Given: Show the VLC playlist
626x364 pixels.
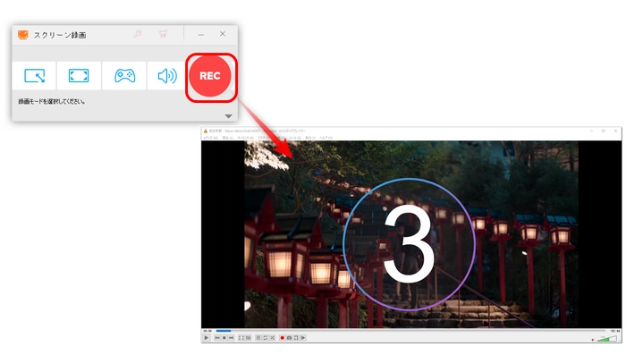Looking at the screenshot, I should [x=258, y=338].
